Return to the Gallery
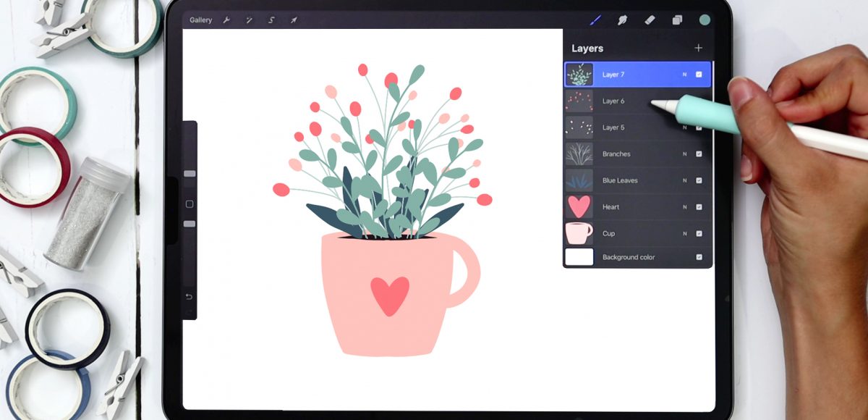 (x=200, y=20)
